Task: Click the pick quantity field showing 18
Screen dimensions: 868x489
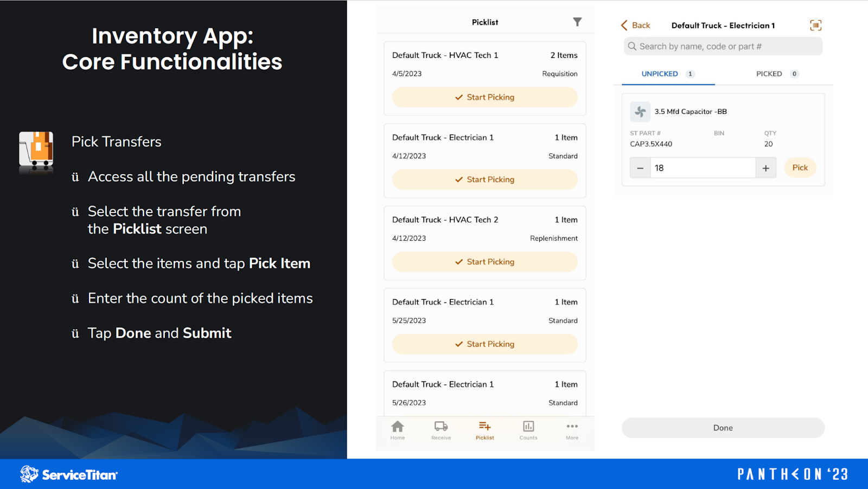Action: (703, 168)
